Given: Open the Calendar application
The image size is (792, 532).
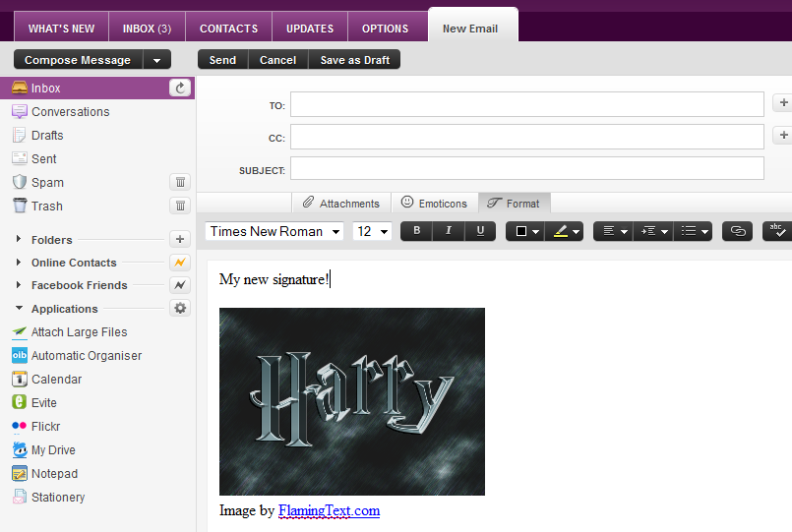Looking at the screenshot, I should point(56,380).
